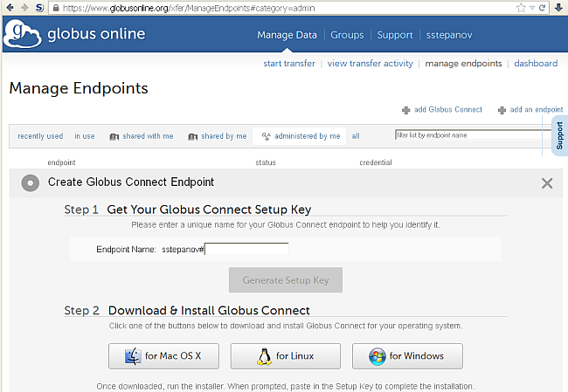Click the Generate Setup Key button
This screenshot has width=568, height=392.
click(x=286, y=279)
